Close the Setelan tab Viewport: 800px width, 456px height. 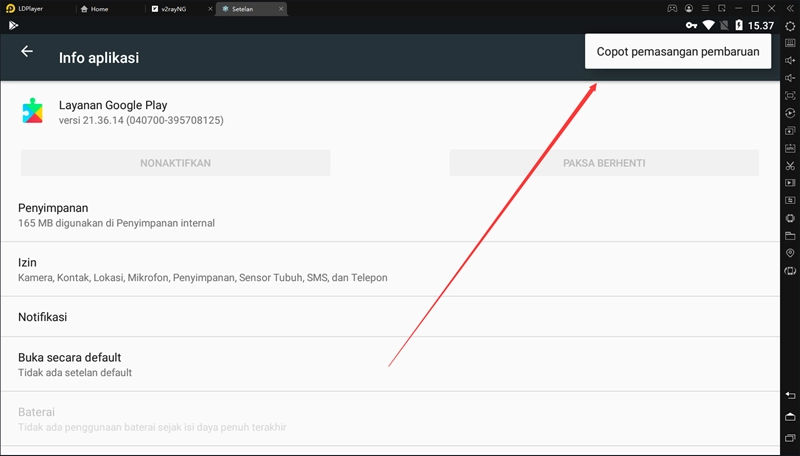(x=281, y=9)
